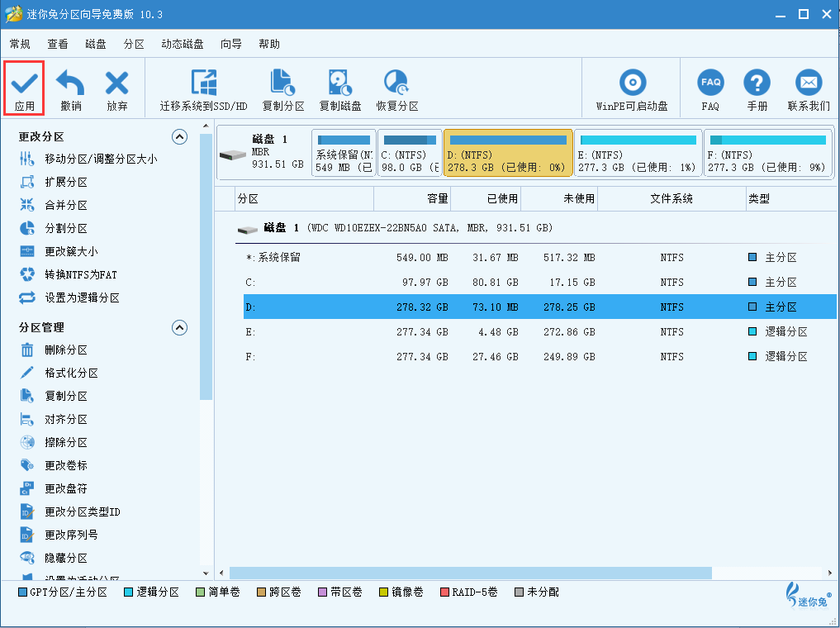Sort by the 容量 column header
The image size is (840, 628).
(x=412, y=199)
